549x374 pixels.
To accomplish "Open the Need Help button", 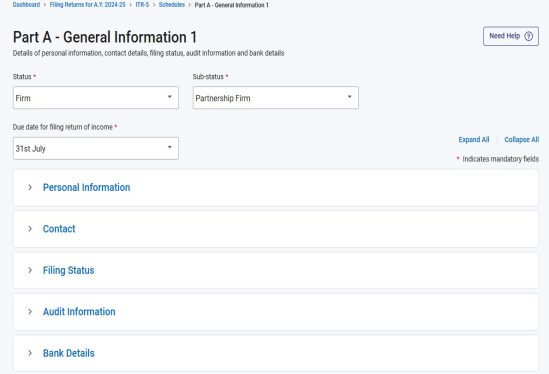I will [x=510, y=36].
